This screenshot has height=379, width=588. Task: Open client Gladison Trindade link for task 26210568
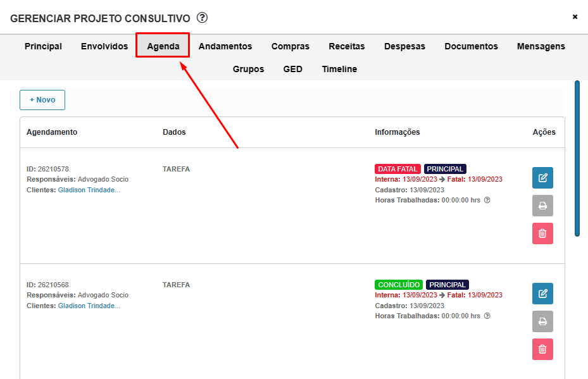89,306
